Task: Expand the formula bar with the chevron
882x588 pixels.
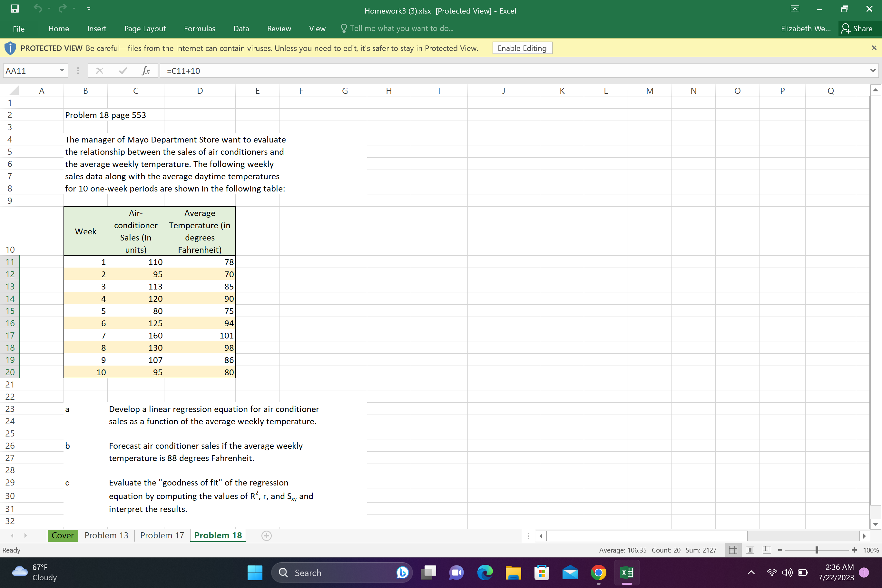Action: (873, 71)
